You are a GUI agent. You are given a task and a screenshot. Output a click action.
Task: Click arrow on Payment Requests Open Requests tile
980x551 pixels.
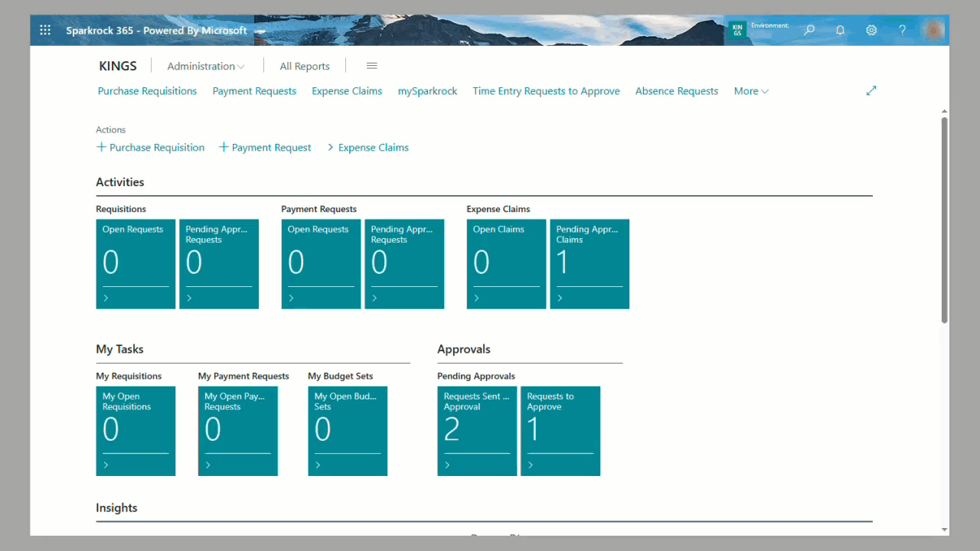click(291, 298)
